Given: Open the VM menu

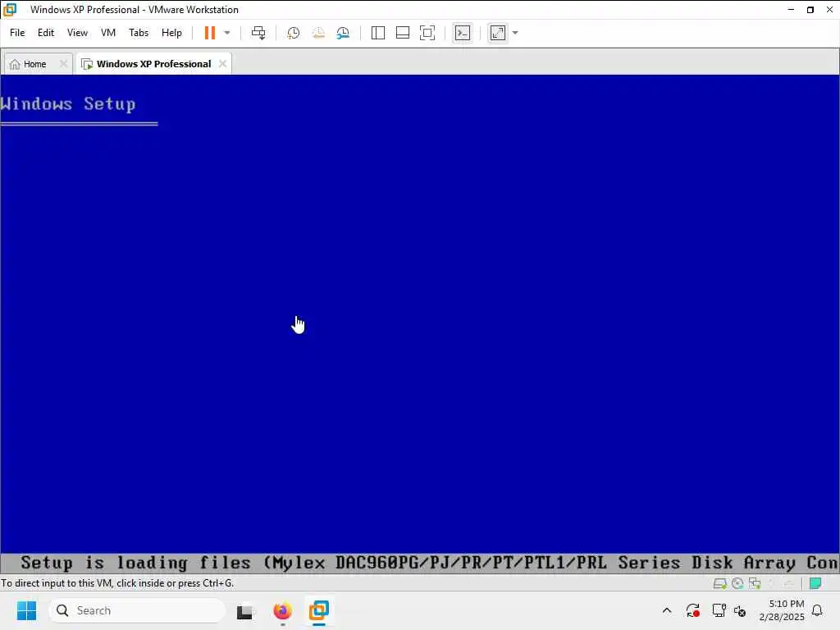Looking at the screenshot, I should (108, 33).
